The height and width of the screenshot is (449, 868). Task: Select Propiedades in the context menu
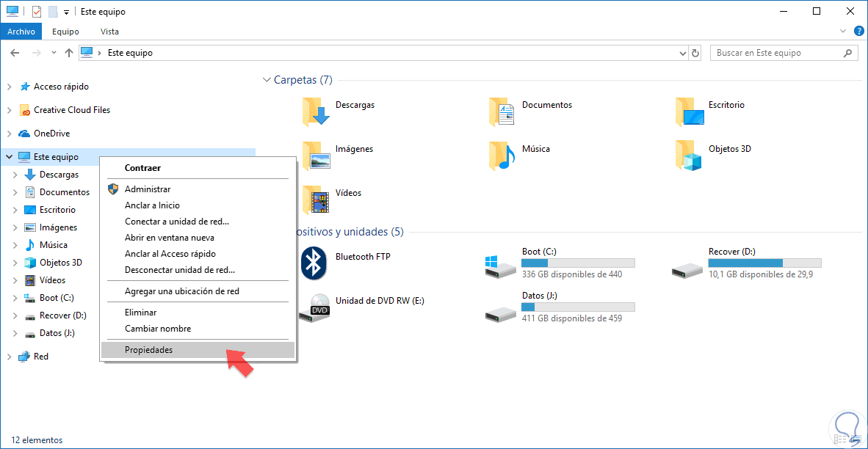[x=149, y=350]
